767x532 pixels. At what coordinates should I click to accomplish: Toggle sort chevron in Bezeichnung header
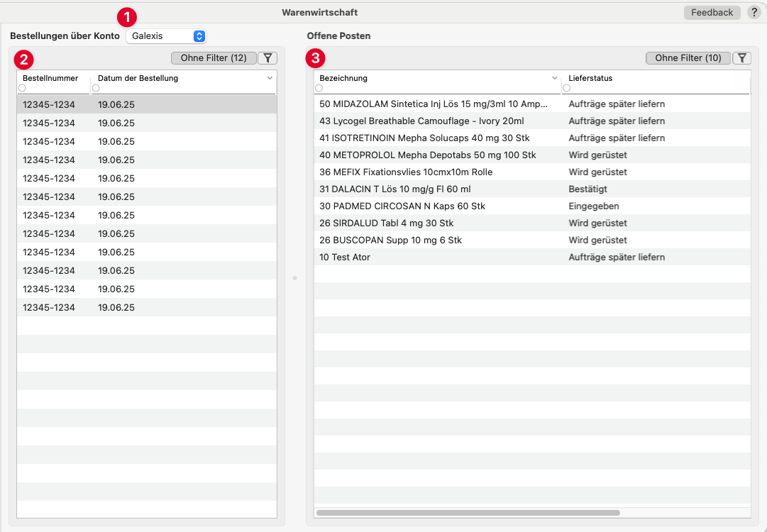(554, 78)
